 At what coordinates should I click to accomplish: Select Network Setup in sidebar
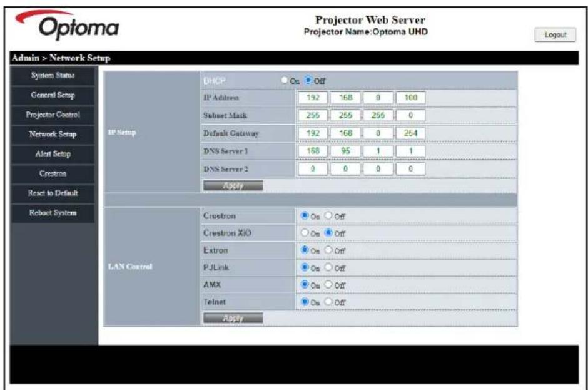53,134
